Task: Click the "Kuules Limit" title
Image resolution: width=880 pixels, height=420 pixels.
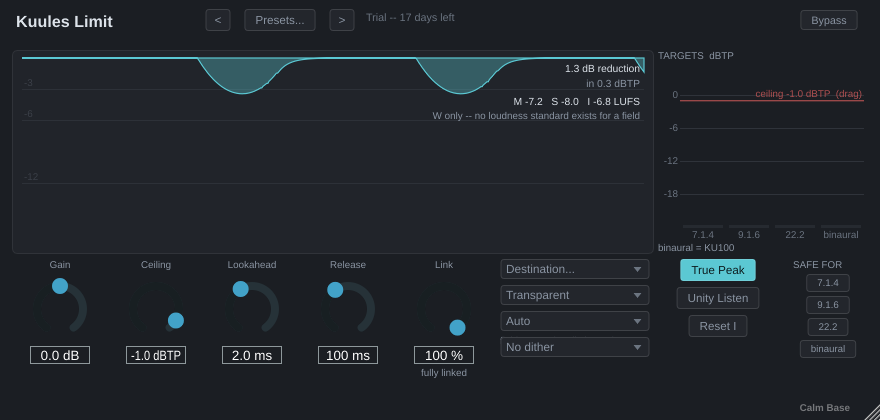Action: coord(65,21)
